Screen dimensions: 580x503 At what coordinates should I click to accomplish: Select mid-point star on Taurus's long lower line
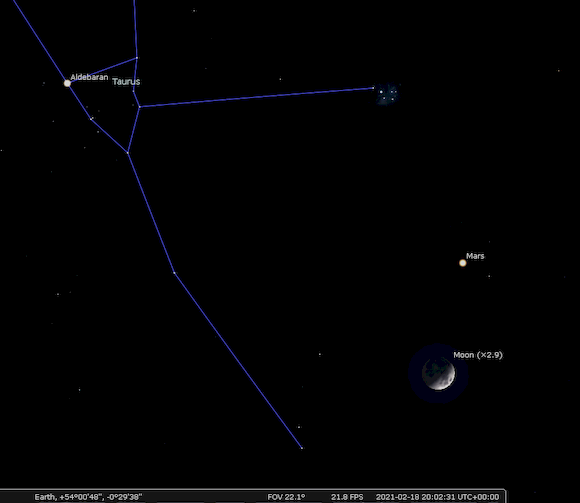(174, 273)
